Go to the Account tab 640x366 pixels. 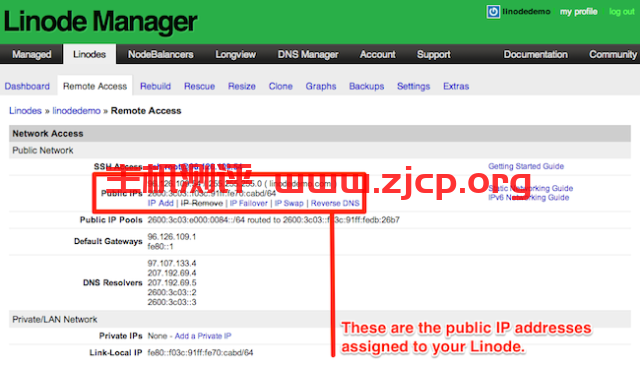coord(377,54)
